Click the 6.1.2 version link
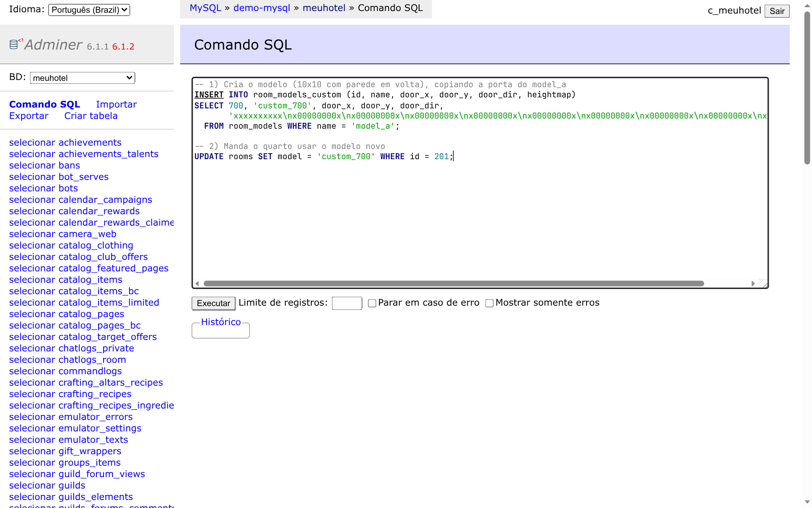This screenshot has width=812, height=508. point(123,47)
